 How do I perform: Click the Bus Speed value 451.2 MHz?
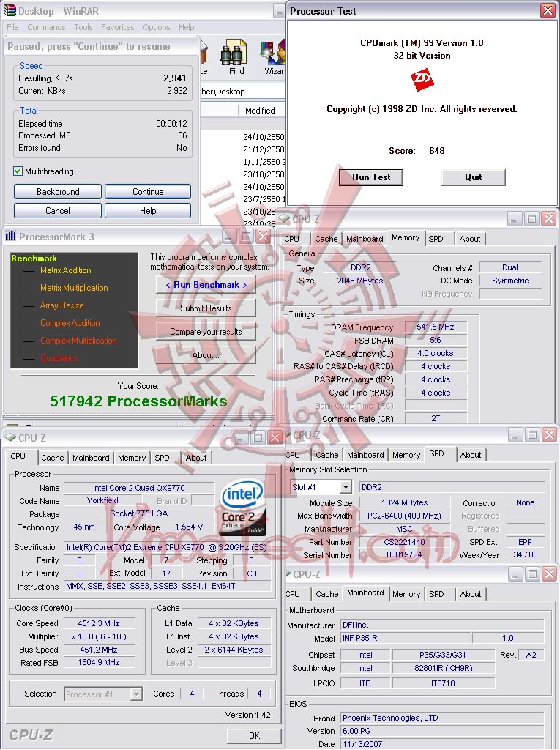point(99,650)
